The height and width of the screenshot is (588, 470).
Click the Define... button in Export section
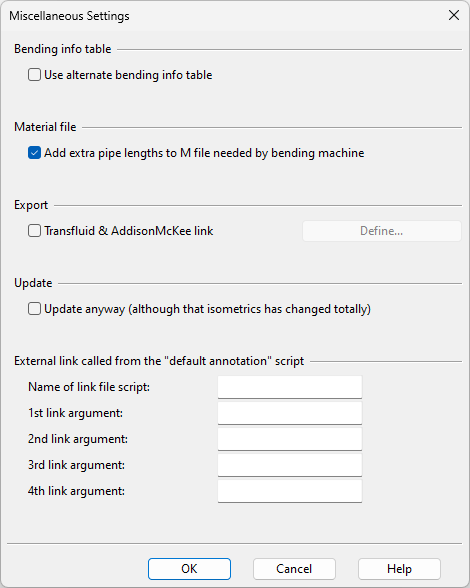click(x=381, y=231)
